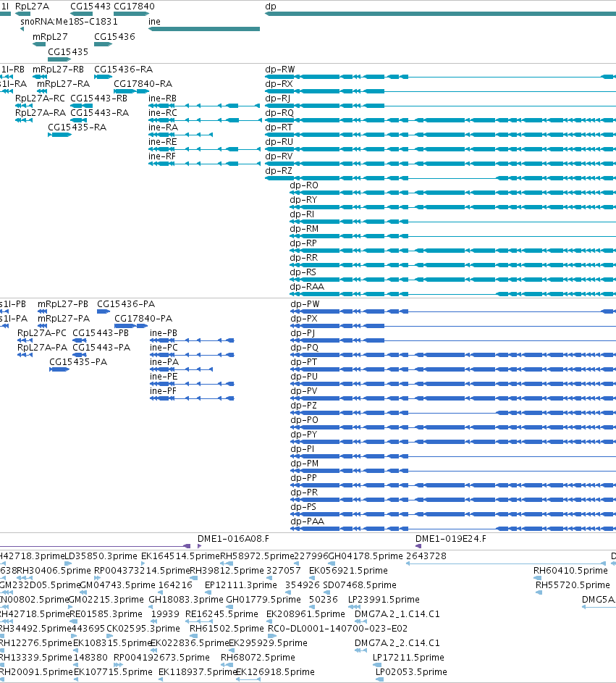Click feature DME1-016A08.F

tap(233, 539)
